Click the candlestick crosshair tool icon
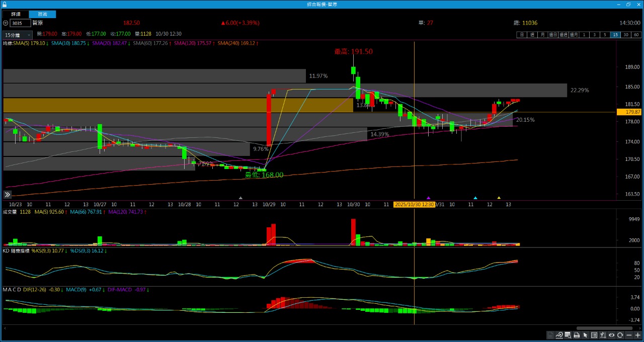 [603, 335]
